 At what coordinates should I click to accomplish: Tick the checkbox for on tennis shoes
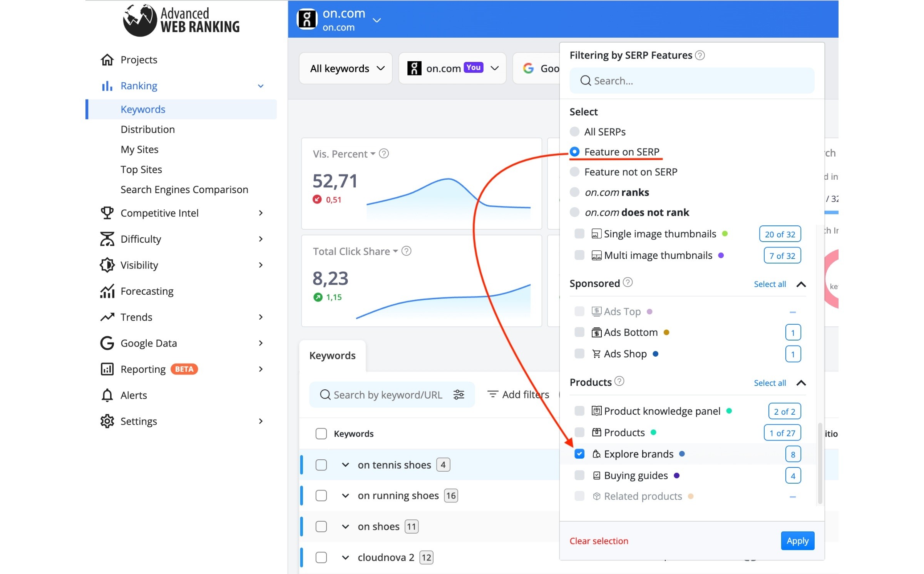coord(321,465)
